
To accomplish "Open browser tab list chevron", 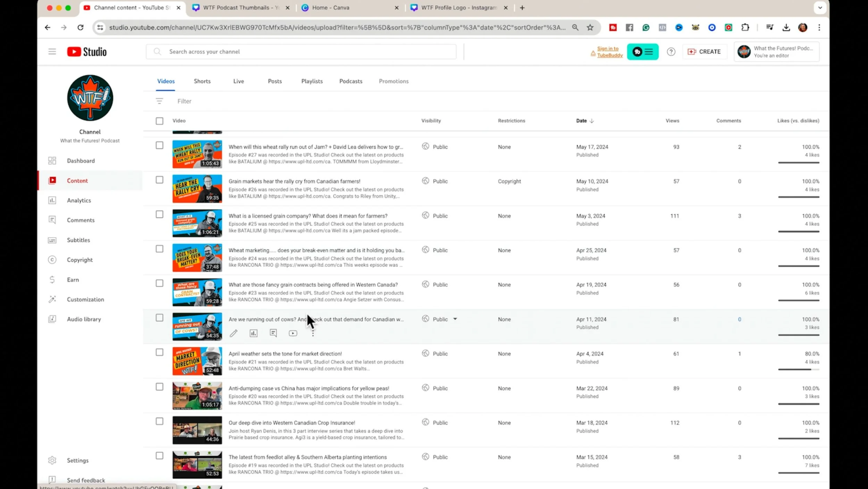I will [820, 7].
